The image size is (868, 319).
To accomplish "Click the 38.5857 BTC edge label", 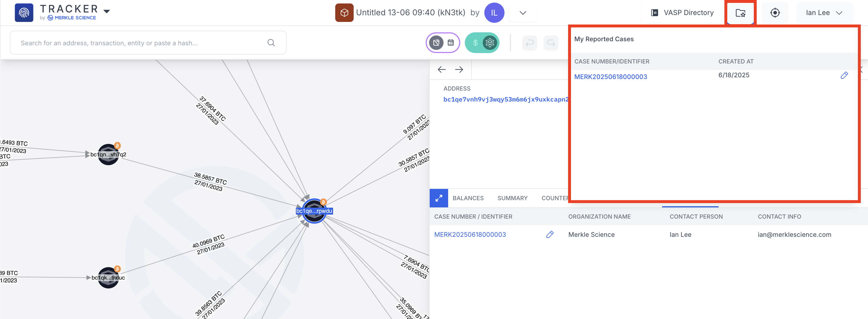I will coord(210,179).
